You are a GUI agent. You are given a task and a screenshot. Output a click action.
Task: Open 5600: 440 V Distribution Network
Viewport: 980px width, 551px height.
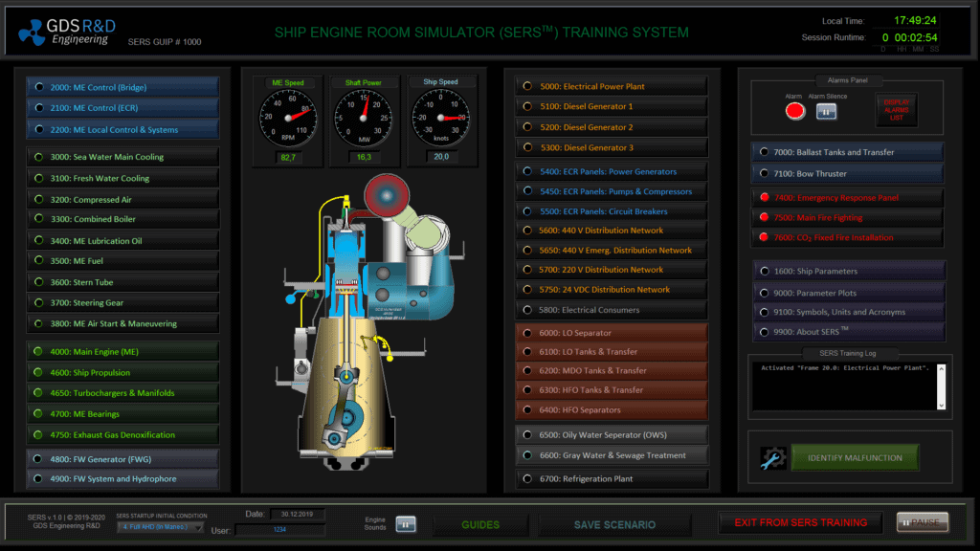click(x=612, y=230)
